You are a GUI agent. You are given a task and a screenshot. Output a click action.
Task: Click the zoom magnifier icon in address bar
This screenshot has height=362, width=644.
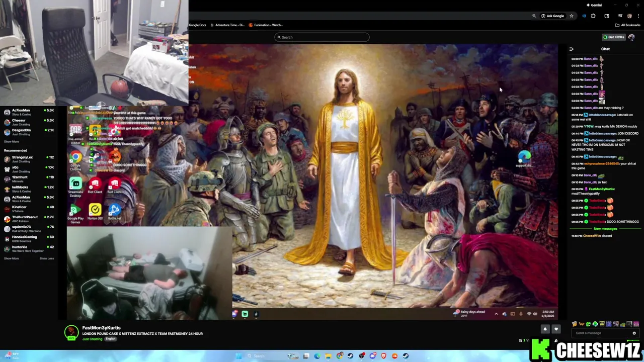pyautogui.click(x=534, y=16)
